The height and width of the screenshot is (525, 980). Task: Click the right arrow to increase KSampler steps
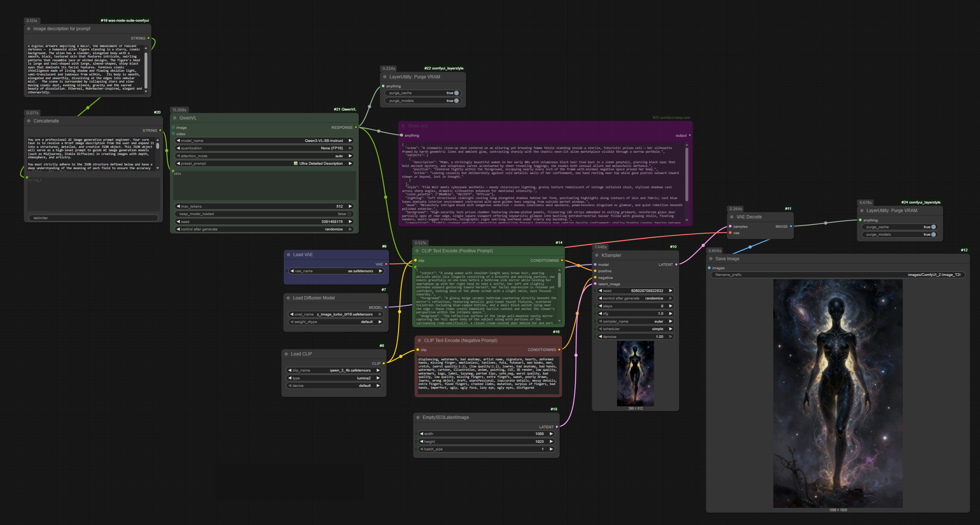(671, 306)
